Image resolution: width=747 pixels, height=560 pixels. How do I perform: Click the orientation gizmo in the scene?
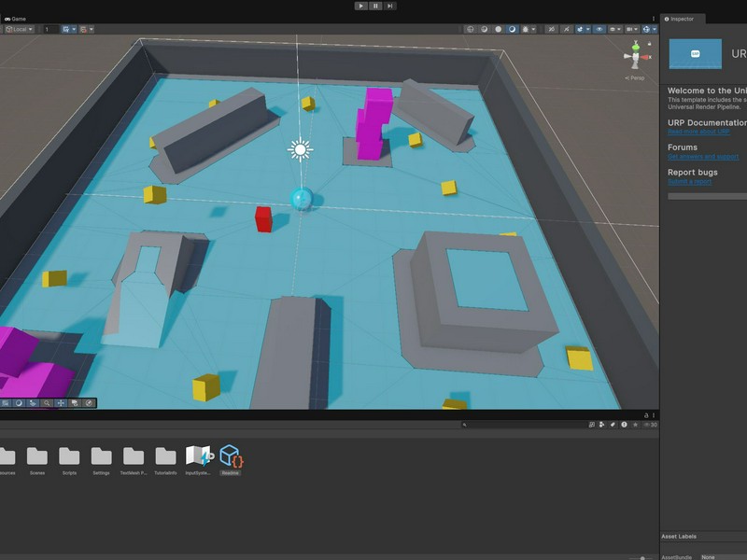tap(637, 57)
